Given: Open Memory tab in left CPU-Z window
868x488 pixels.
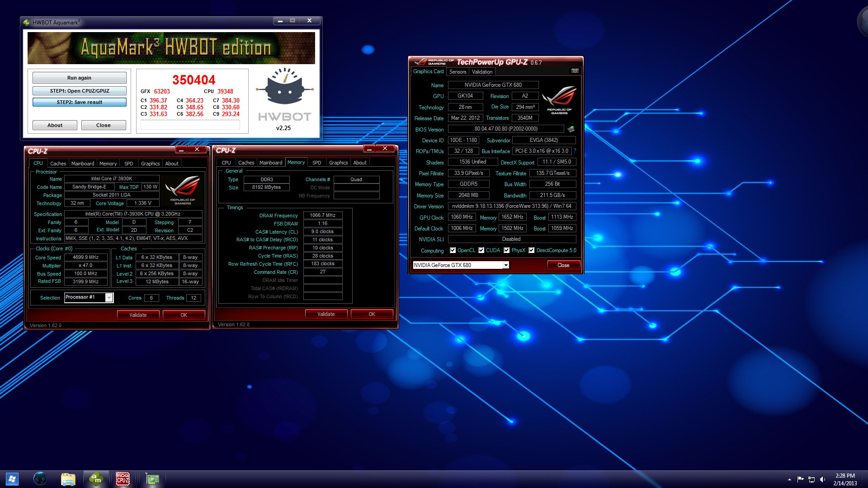Looking at the screenshot, I should pyautogui.click(x=108, y=164).
